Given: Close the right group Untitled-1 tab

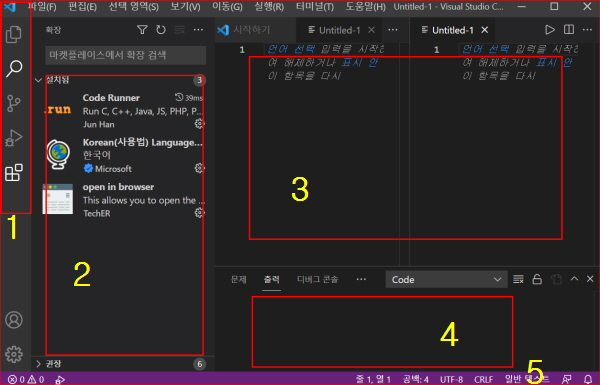Looking at the screenshot, I should [x=484, y=30].
